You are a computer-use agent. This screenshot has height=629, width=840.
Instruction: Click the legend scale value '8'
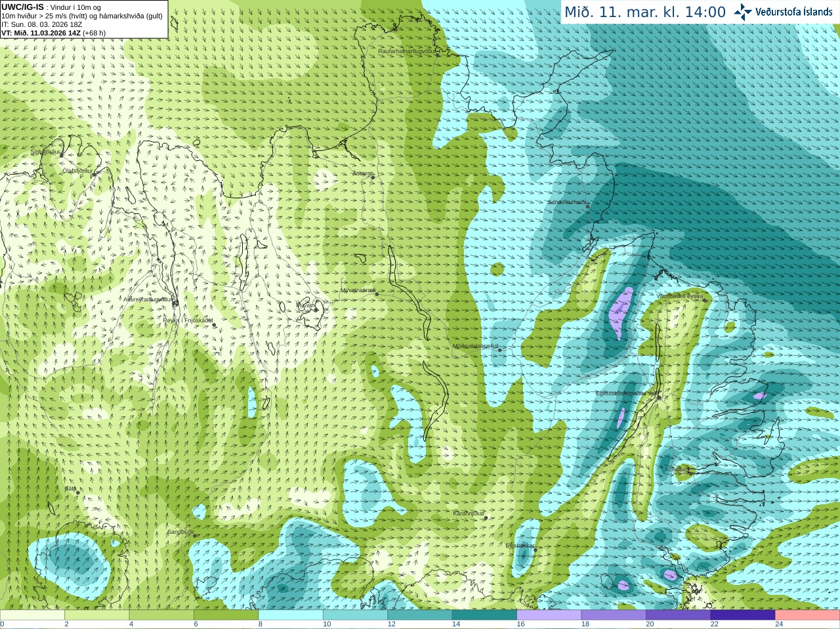tap(261, 624)
